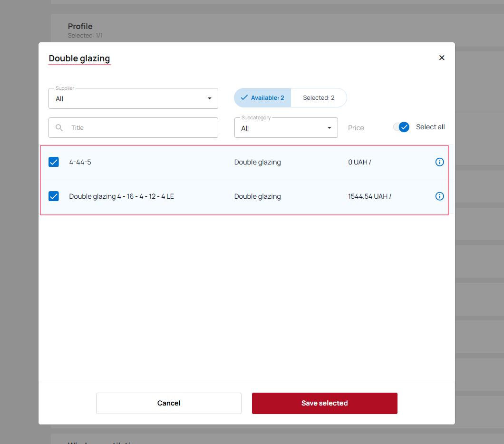Open info for the 4-44-5 item

coord(439,162)
